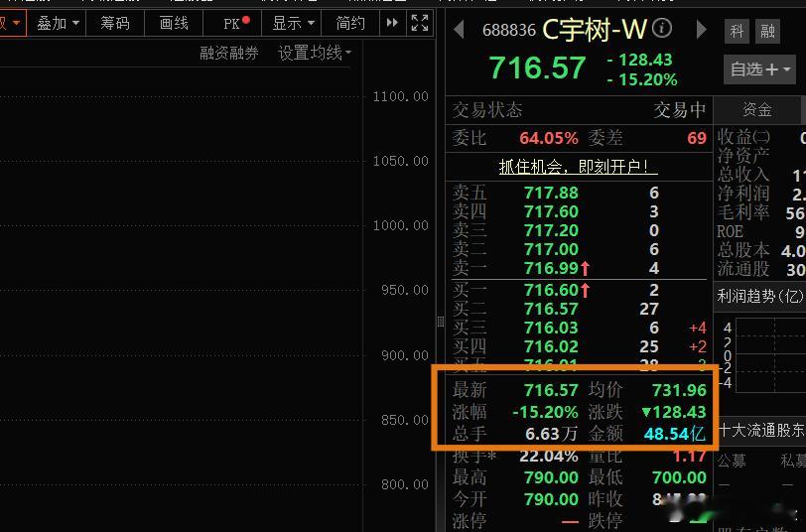
Task: Select 买二 price 716.57 in order book
Action: pyautogui.click(x=551, y=309)
